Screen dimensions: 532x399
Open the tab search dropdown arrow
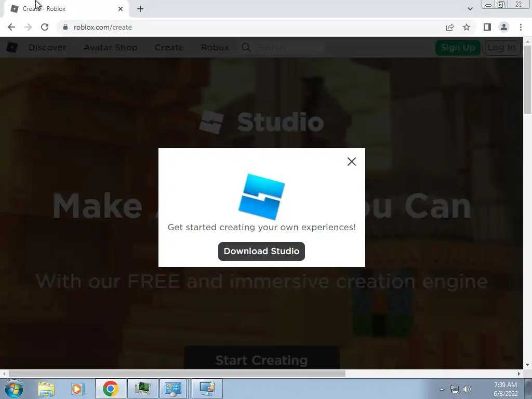pos(470,9)
